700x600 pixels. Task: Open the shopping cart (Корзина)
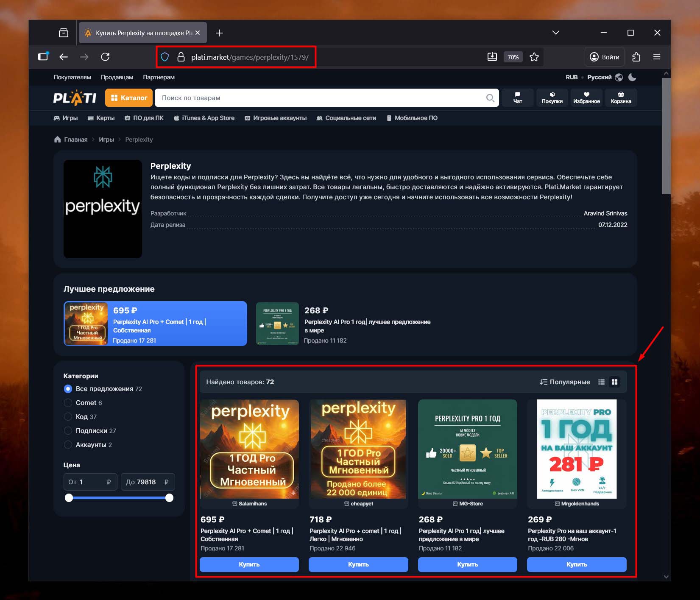point(621,98)
